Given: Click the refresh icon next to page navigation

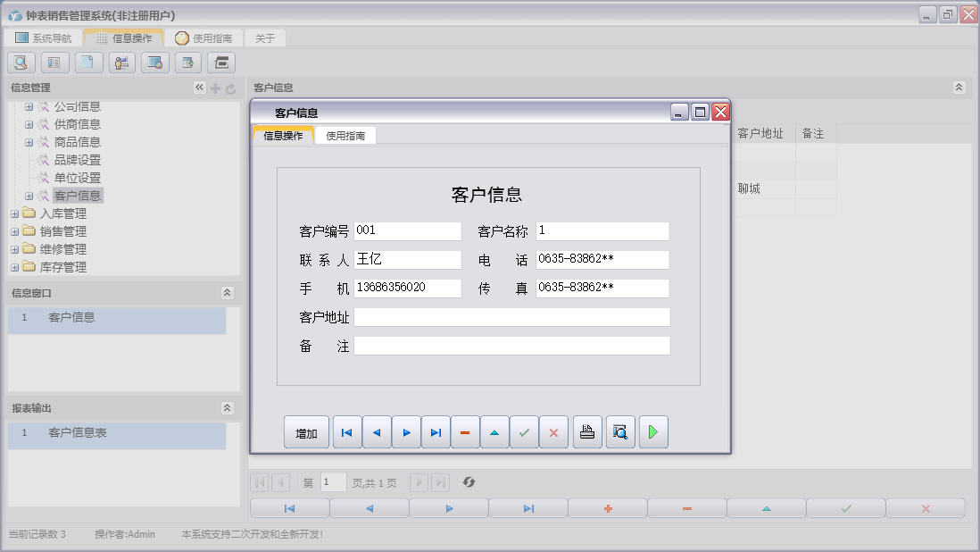Looking at the screenshot, I should coord(469,482).
